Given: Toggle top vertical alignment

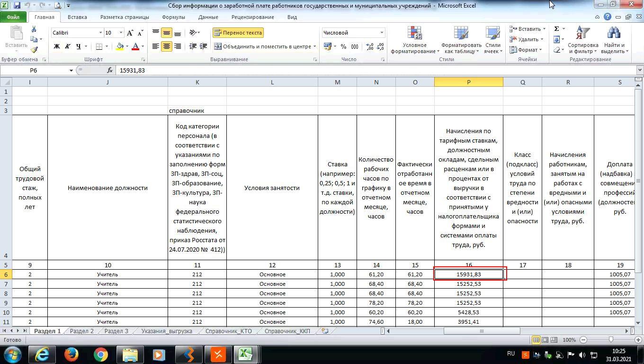Looking at the screenshot, I should pyautogui.click(x=156, y=33).
